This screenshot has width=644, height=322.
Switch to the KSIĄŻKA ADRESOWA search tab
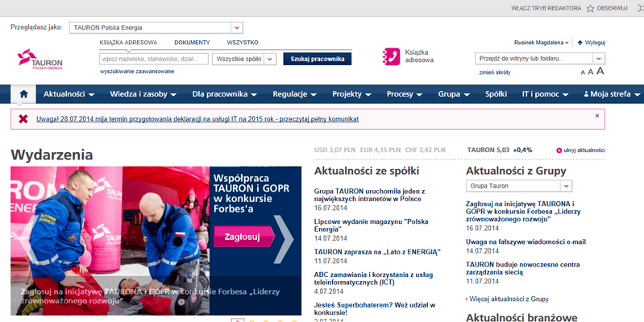tap(128, 43)
